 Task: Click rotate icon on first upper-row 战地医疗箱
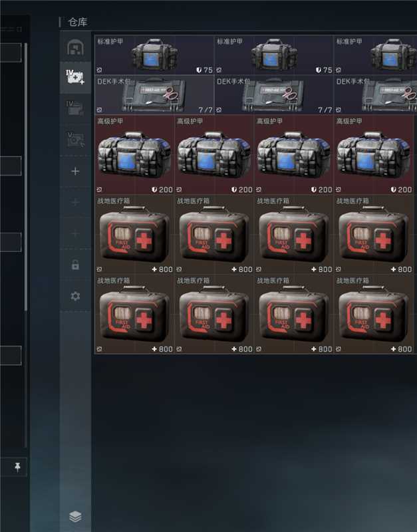click(99, 269)
